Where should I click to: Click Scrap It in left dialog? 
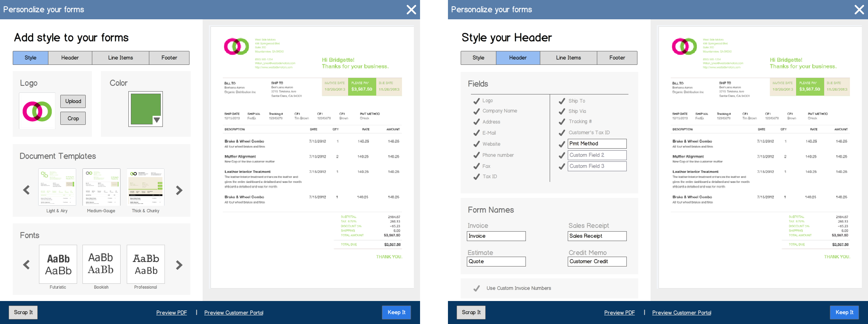23,313
